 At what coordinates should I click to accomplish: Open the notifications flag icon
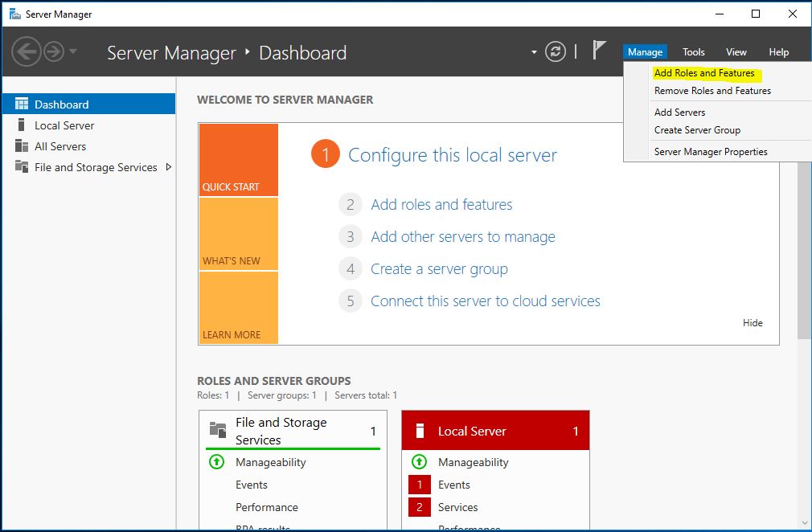(x=599, y=51)
